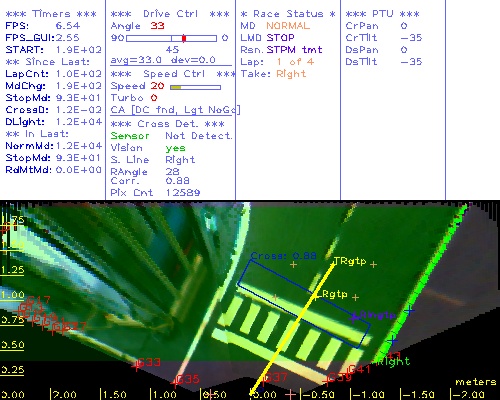Click the green Sensor label in Cross Det.

tap(130, 136)
